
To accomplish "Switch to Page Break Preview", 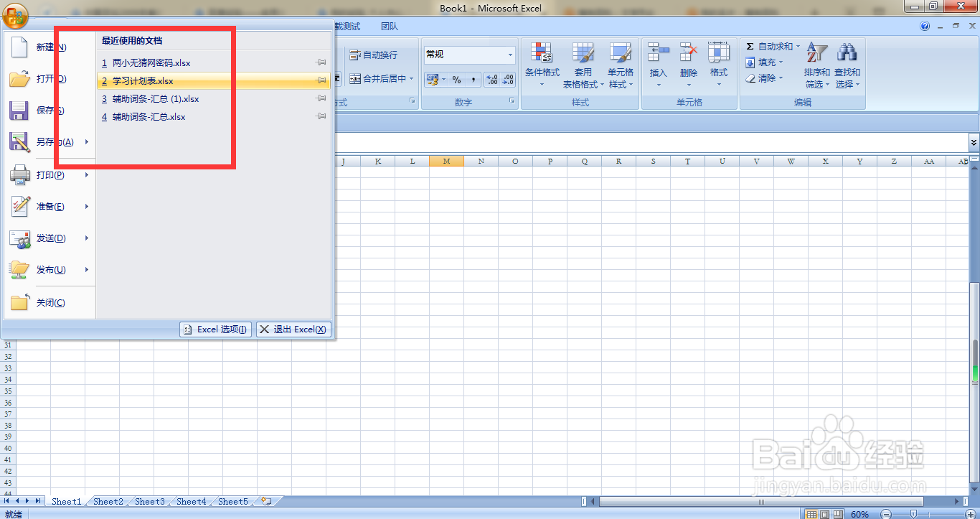I will point(838,514).
